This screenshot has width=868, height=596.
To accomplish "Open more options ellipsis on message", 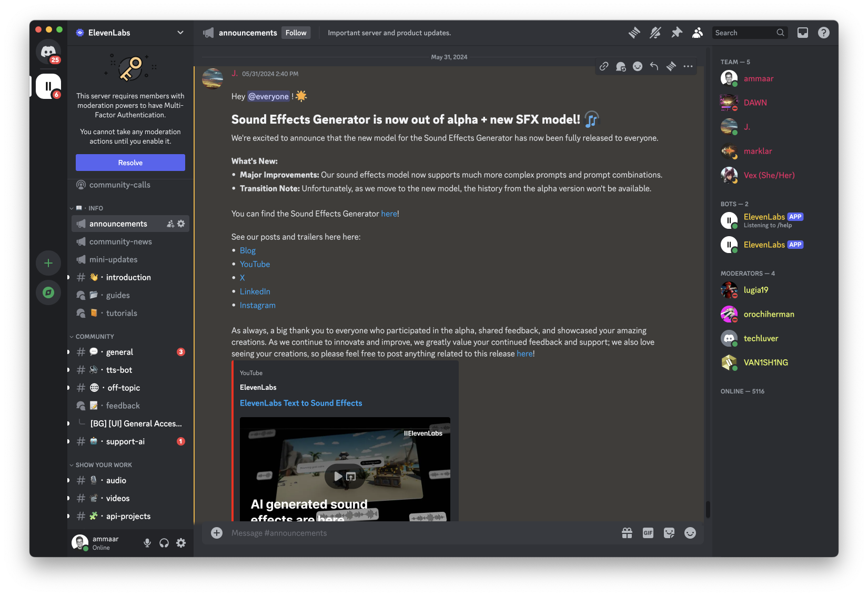I will tap(688, 66).
